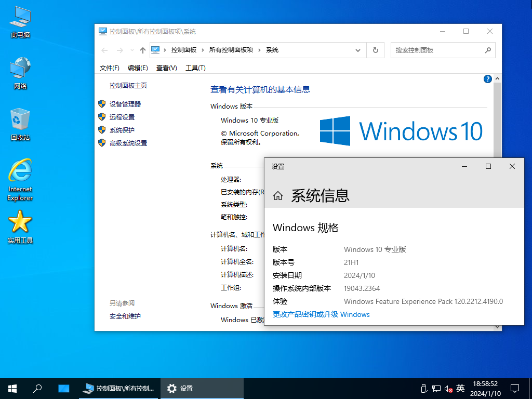Select the 21H1 version value

click(351, 262)
